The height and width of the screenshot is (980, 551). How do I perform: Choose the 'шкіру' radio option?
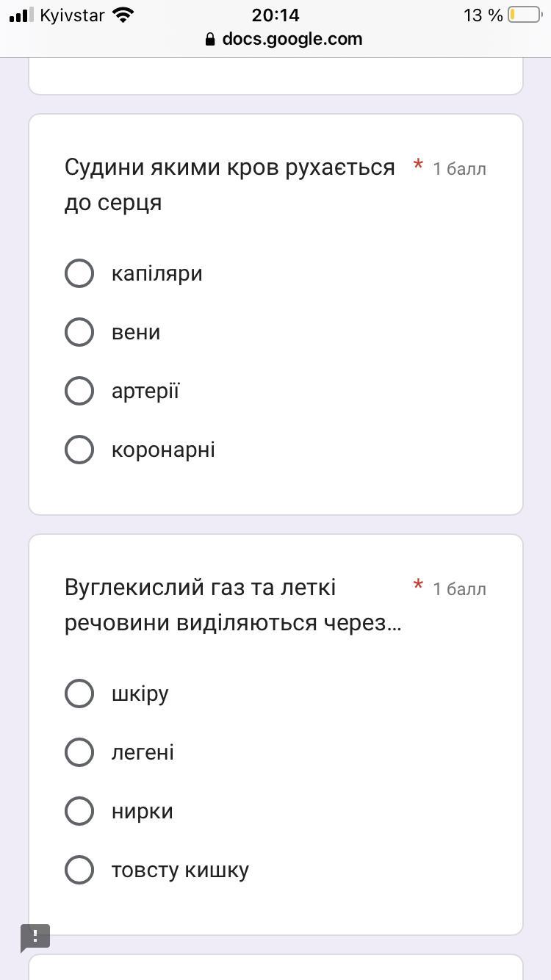pos(79,693)
